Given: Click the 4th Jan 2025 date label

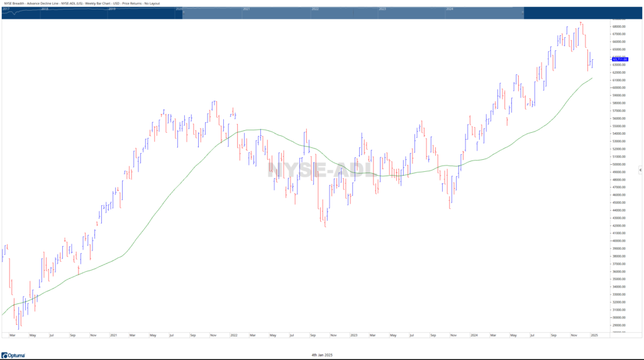Looking at the screenshot, I should (x=321, y=355).
